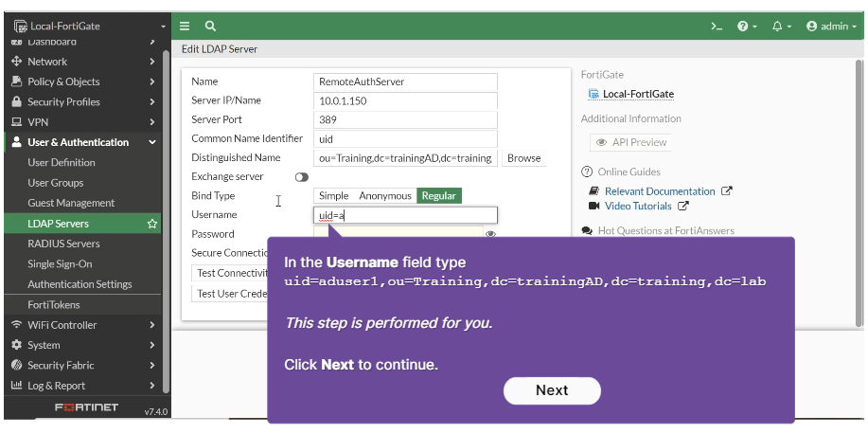
Task: Click Browse next to Distinguished Name
Action: (x=523, y=158)
